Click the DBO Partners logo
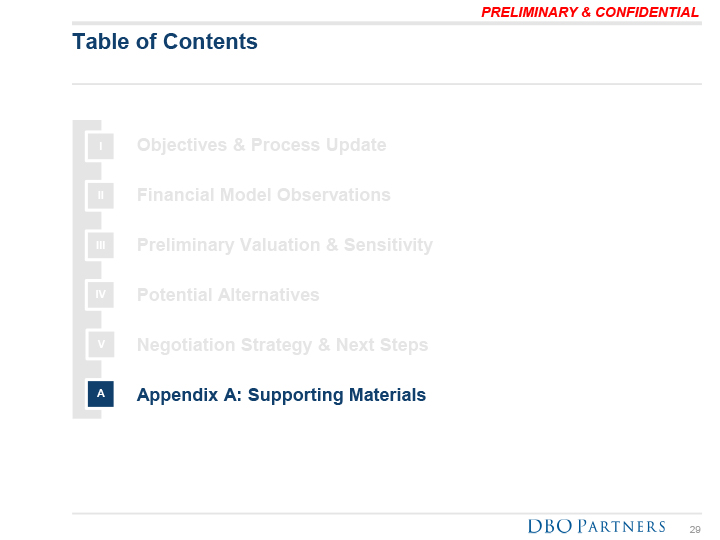720x540 pixels. (596, 527)
